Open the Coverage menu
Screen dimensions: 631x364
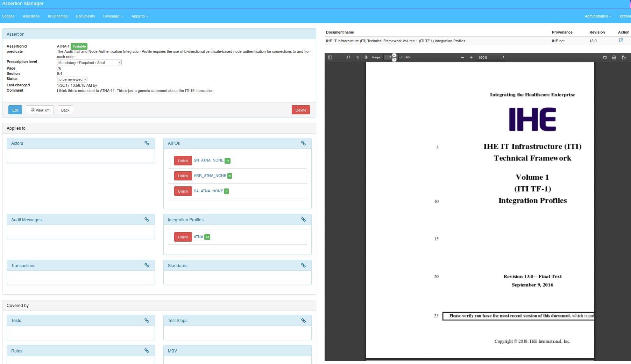[x=113, y=16]
